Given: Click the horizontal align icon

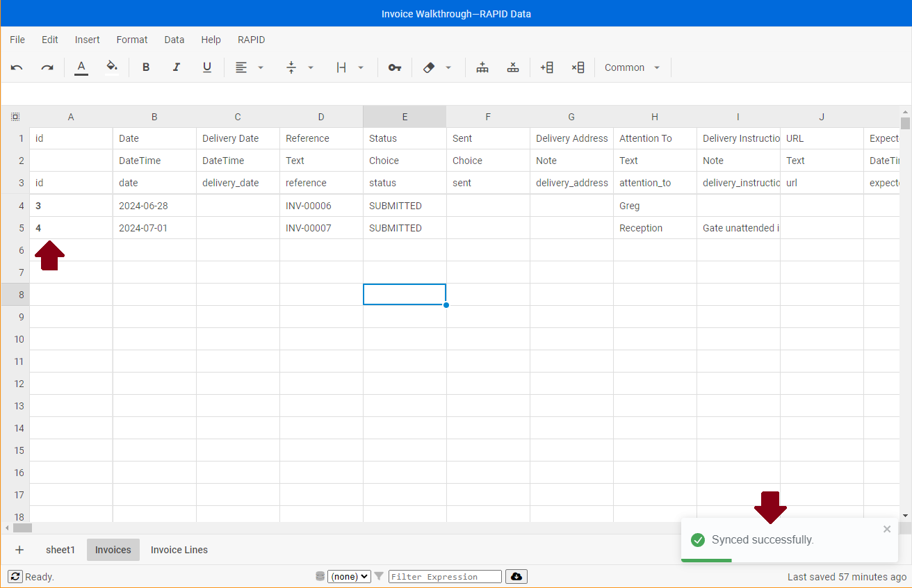Looking at the screenshot, I should (241, 67).
